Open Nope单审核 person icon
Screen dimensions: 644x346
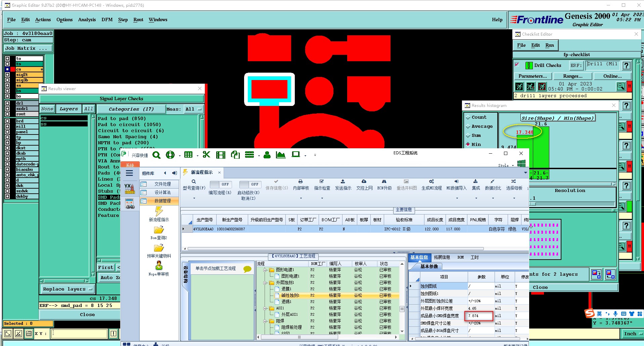click(159, 266)
